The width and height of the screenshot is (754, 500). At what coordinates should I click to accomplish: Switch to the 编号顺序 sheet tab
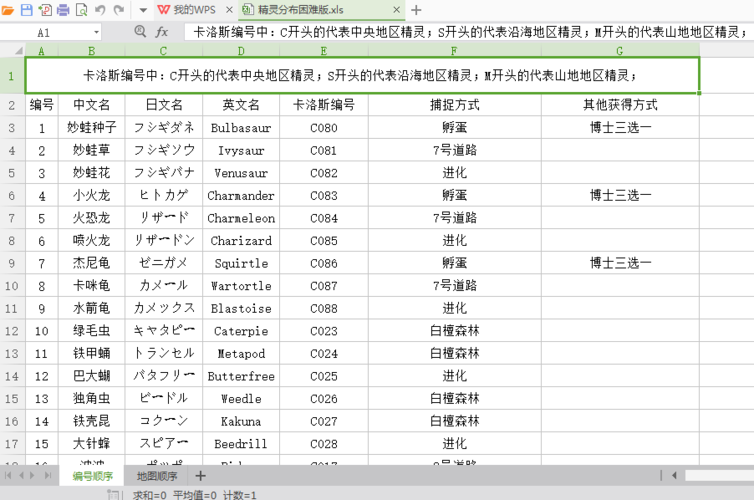pos(92,476)
